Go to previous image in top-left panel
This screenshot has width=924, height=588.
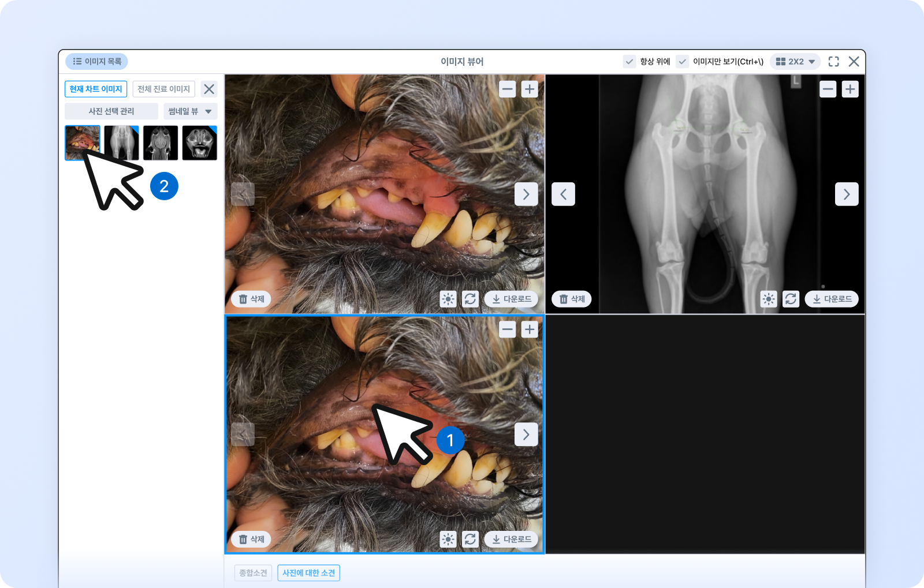243,194
